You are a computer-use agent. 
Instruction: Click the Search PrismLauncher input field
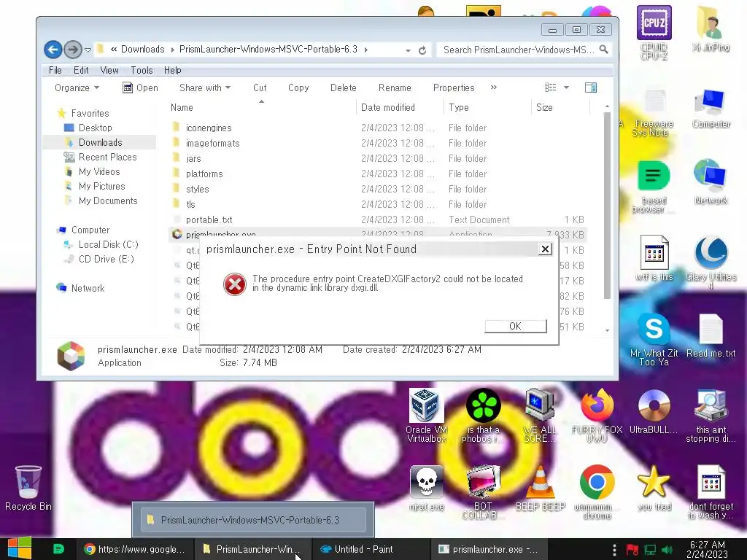519,50
